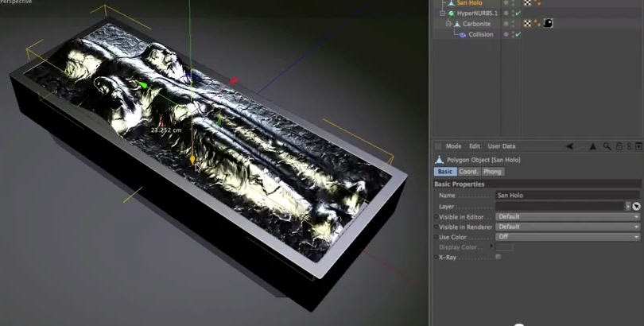The image size is (644, 326).
Task: Click the orange axis handle near the cursor
Action: click(x=192, y=159)
